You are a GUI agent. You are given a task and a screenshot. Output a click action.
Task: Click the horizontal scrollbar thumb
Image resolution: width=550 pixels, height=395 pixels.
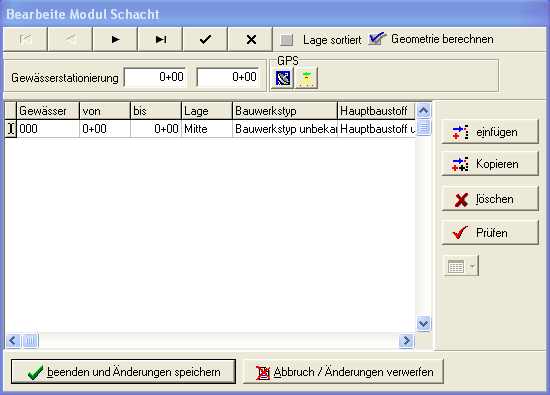[x=31, y=340]
